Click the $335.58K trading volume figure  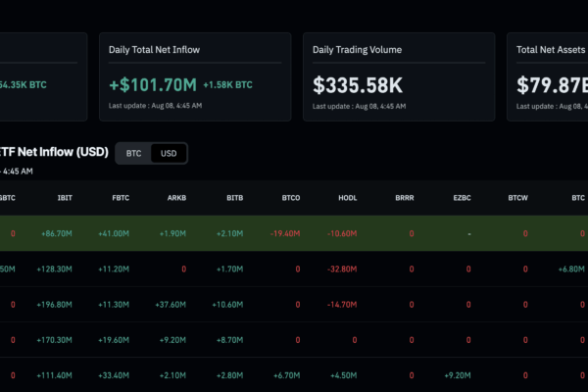358,85
